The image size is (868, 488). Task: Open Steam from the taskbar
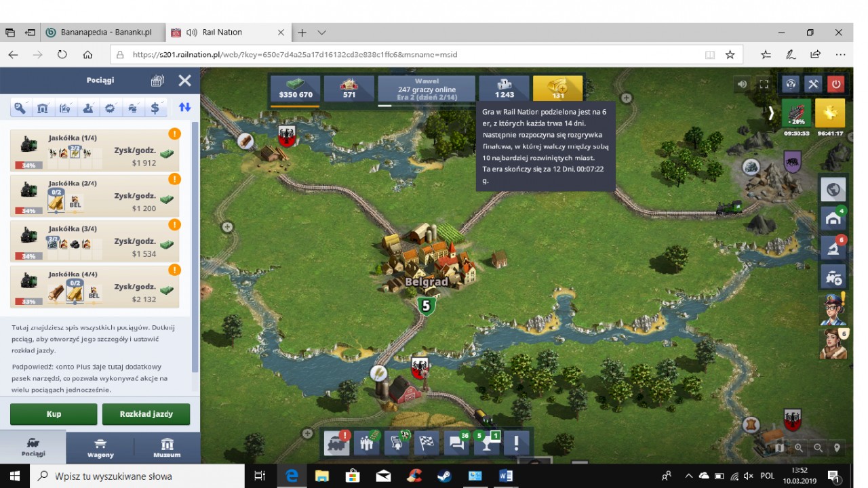click(444, 476)
